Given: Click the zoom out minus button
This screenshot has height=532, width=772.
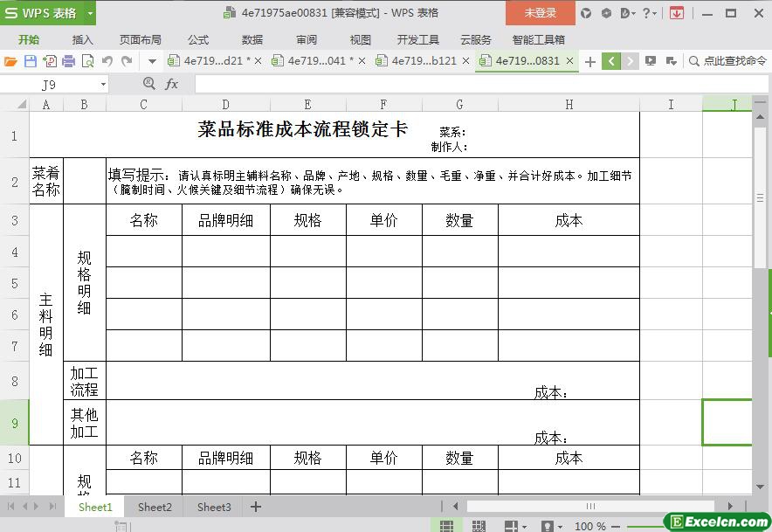Looking at the screenshot, I should pos(616,527).
